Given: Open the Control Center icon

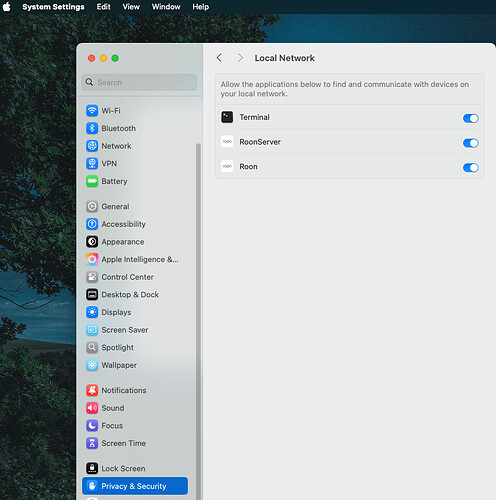Looking at the screenshot, I should [92, 277].
